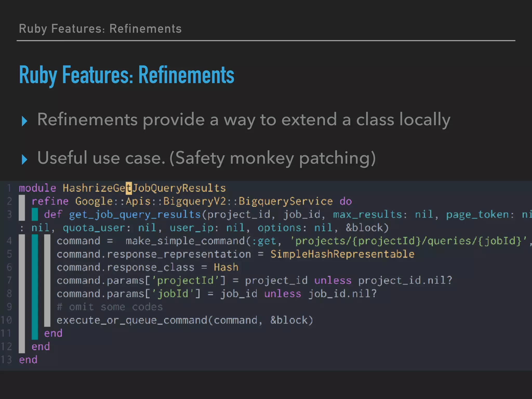Click the second blue bullet arrow
The height and width of the screenshot is (399, 532).
pyautogui.click(x=24, y=159)
